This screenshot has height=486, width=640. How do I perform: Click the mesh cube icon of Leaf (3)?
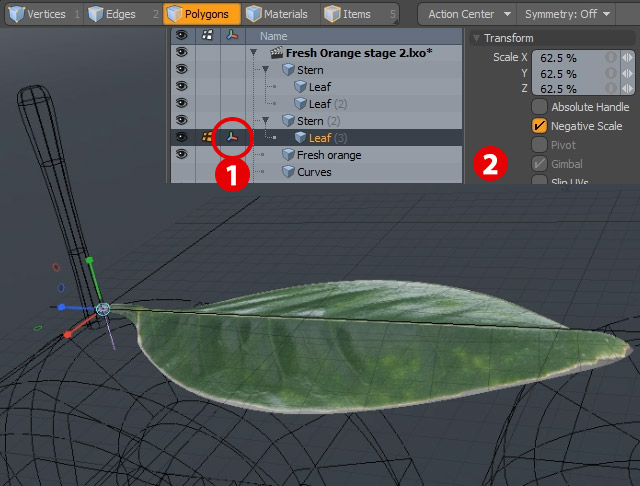[300, 138]
